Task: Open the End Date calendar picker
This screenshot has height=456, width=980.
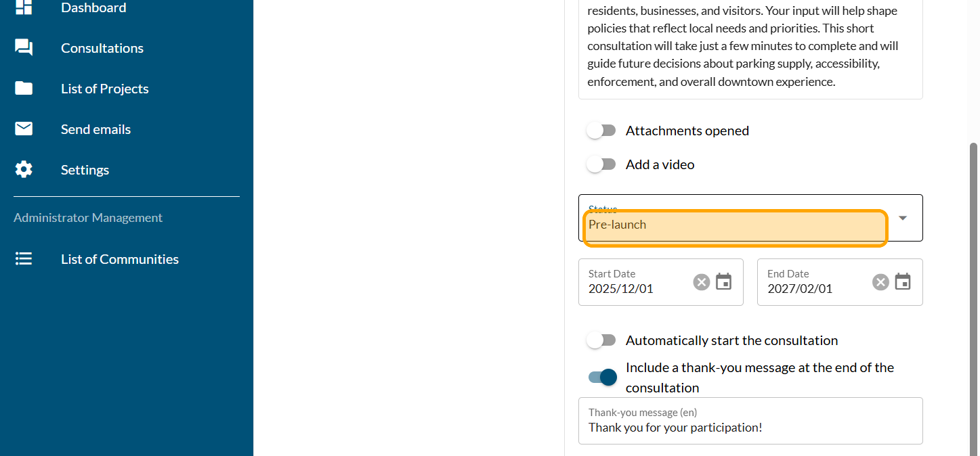Action: pyautogui.click(x=903, y=282)
